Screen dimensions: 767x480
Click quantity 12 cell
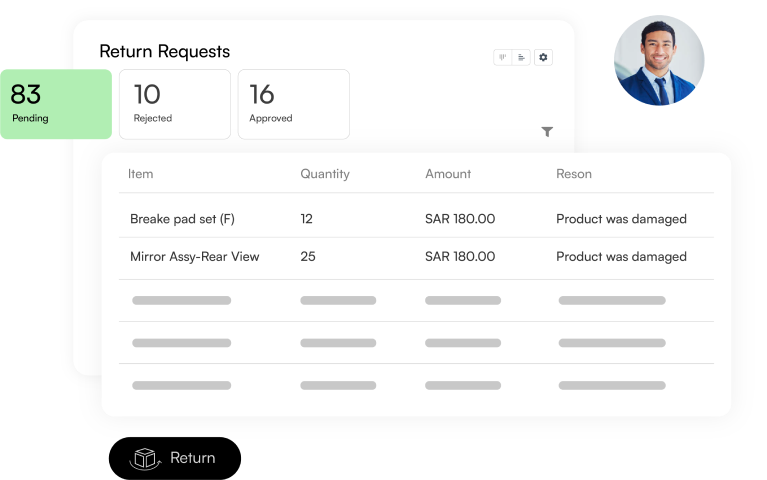306,219
